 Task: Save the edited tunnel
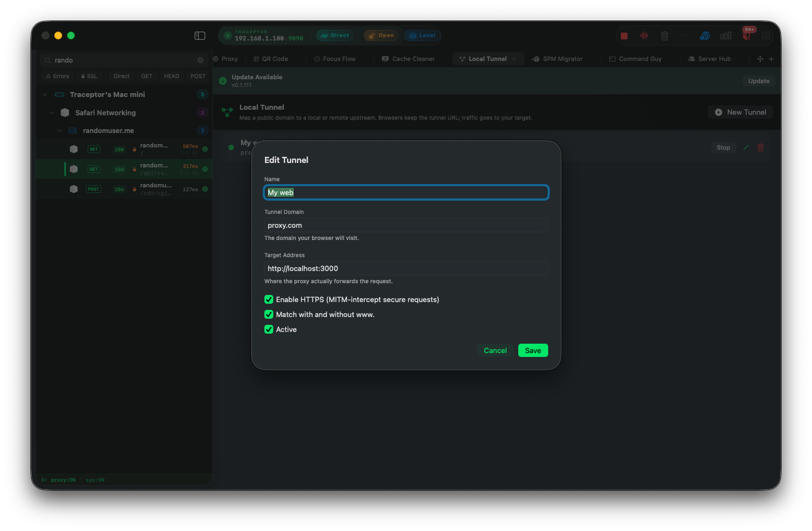pos(533,350)
